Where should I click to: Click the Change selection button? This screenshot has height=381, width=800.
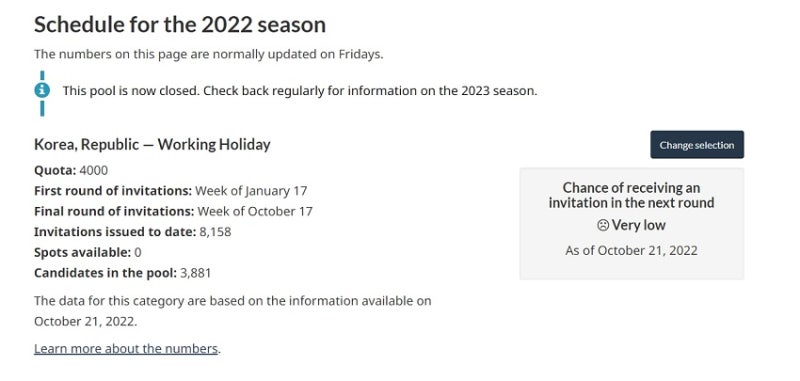[697, 145]
